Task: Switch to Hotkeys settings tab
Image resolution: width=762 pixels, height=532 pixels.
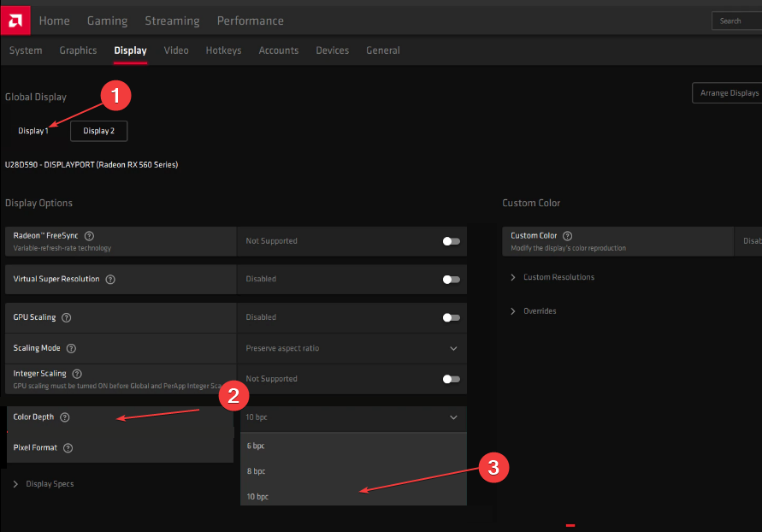Action: [223, 50]
